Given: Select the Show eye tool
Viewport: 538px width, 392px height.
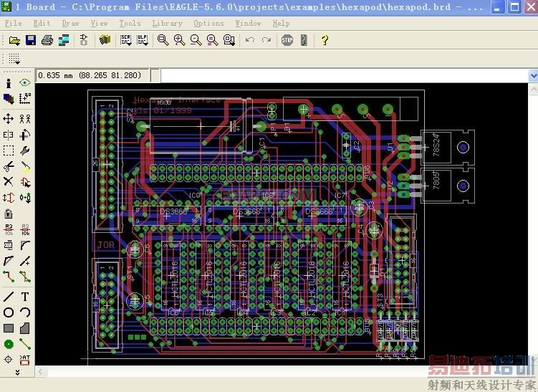Looking at the screenshot, I should click(24, 82).
